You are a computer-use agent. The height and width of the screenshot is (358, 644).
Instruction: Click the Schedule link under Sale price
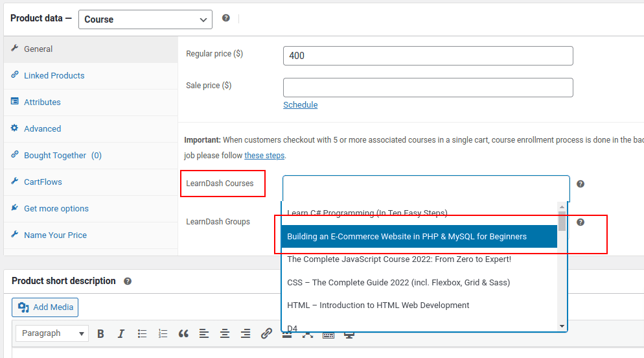point(300,105)
